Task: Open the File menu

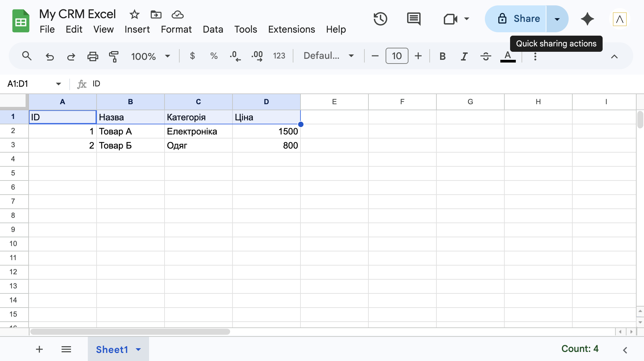Action: [47, 30]
